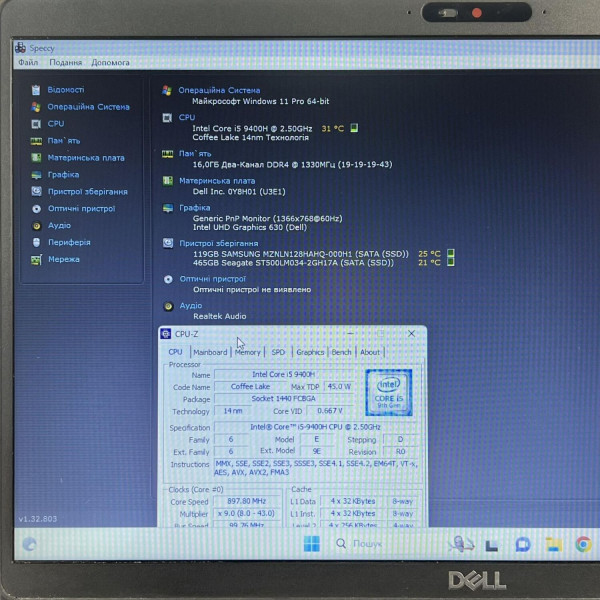Screen dimensions: 600x600
Task: Open CPU label in the sidebar
Action: coord(56,124)
